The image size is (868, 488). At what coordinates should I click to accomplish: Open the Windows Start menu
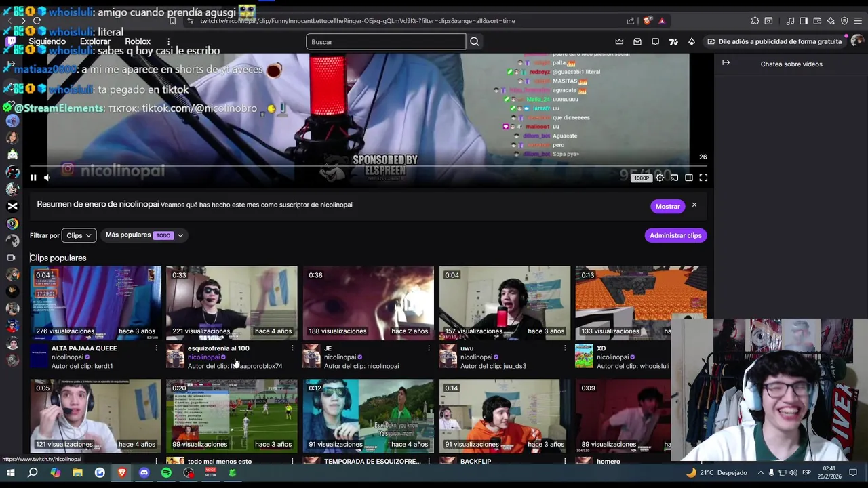10,472
